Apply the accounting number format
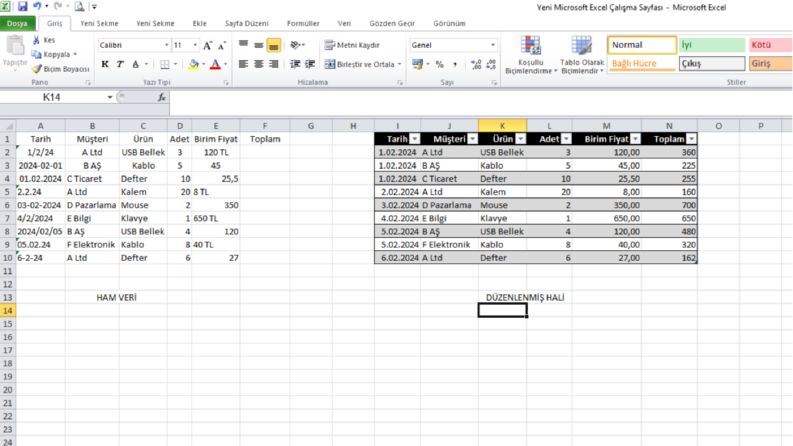 (x=417, y=64)
